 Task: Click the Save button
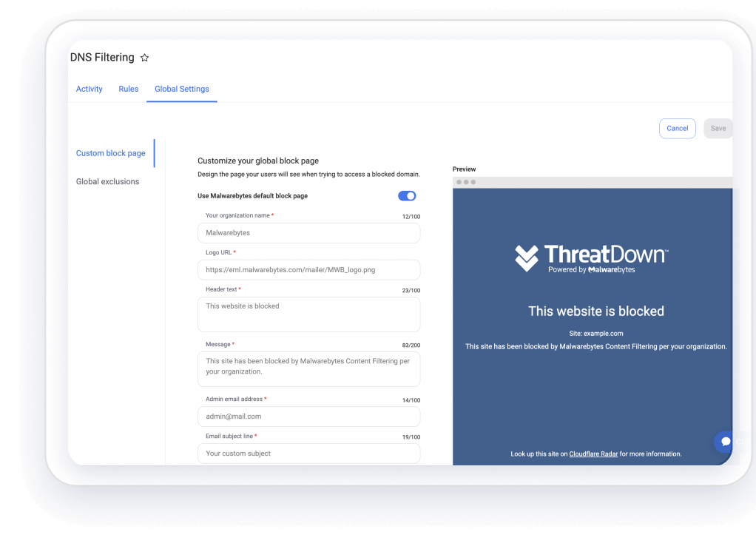(718, 128)
